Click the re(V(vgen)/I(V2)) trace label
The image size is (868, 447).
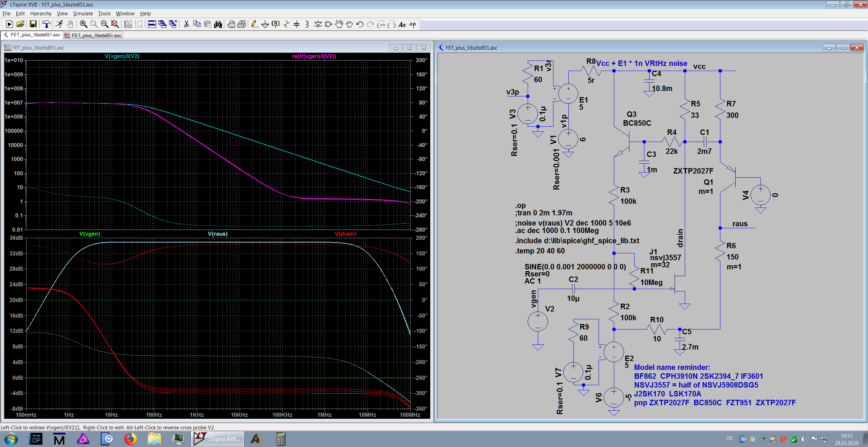click(x=314, y=56)
